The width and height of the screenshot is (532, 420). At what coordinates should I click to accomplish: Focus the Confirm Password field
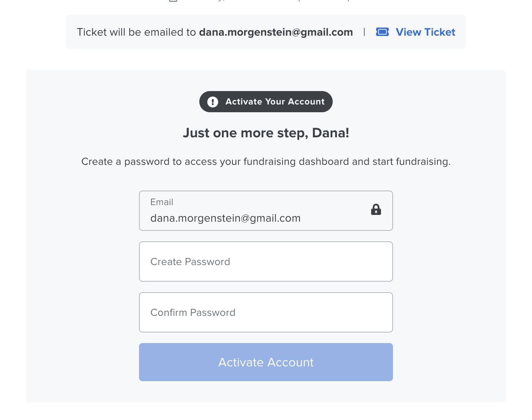(x=266, y=312)
